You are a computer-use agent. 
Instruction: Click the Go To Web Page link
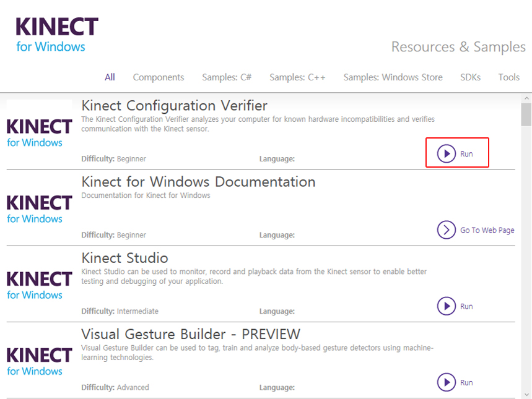tap(487, 230)
